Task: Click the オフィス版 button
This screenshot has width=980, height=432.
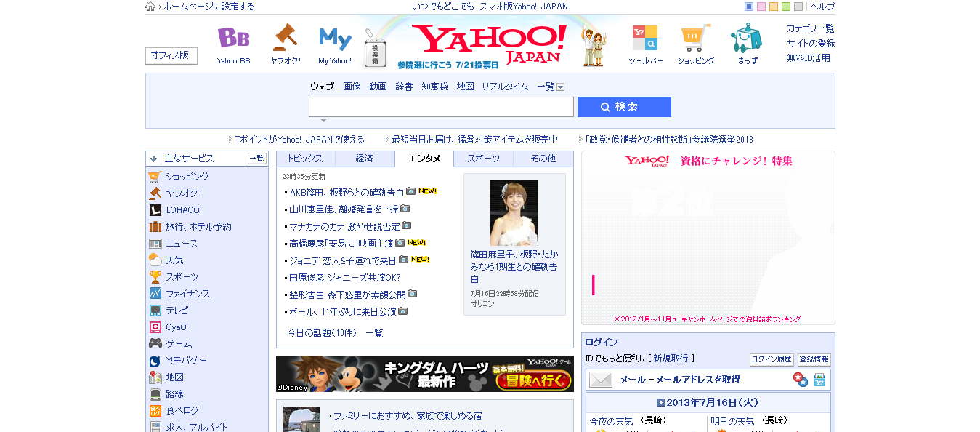Action: 171,56
